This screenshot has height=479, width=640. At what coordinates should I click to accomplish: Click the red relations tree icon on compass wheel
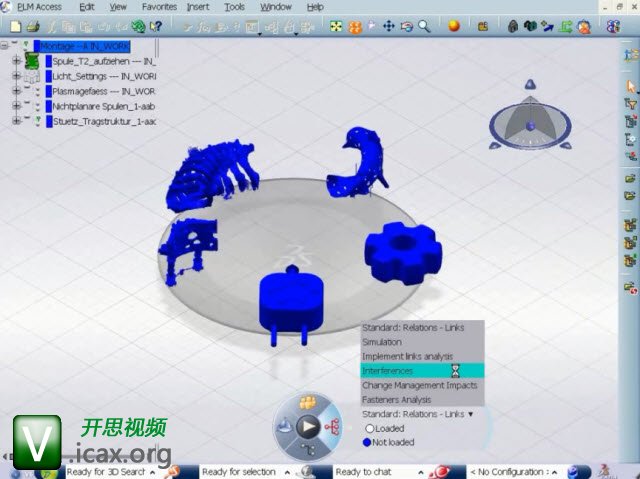coord(332,426)
